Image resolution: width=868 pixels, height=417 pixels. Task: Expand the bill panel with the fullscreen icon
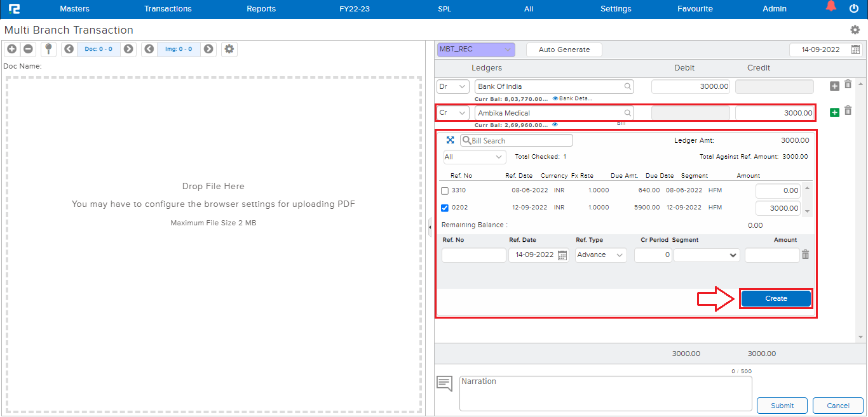click(451, 140)
